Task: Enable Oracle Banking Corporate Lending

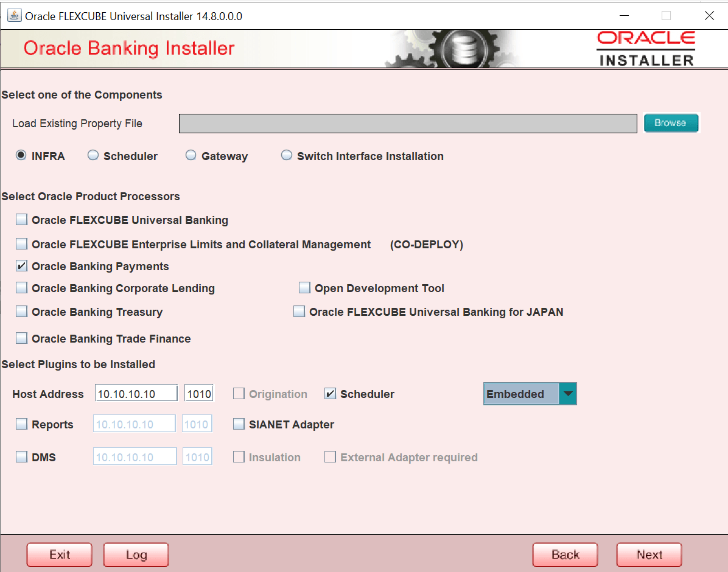Action: tap(21, 287)
